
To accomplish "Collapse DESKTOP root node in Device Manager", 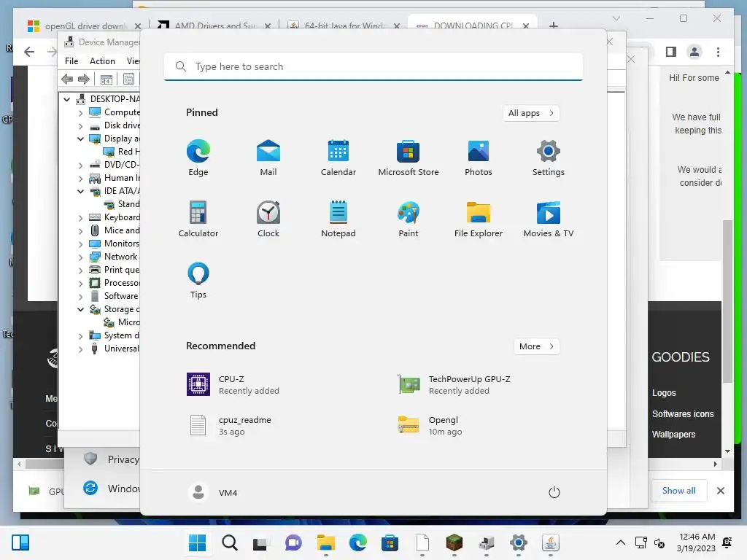I will (67, 99).
